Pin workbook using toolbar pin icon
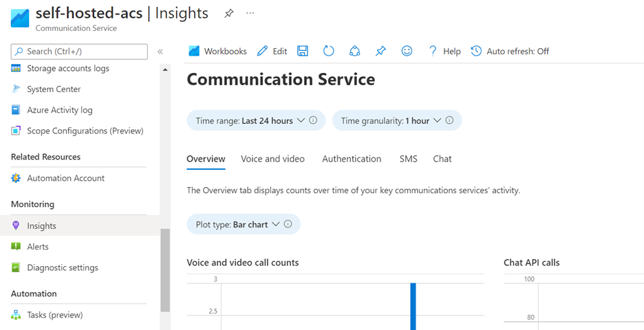644x330 pixels. pos(380,51)
